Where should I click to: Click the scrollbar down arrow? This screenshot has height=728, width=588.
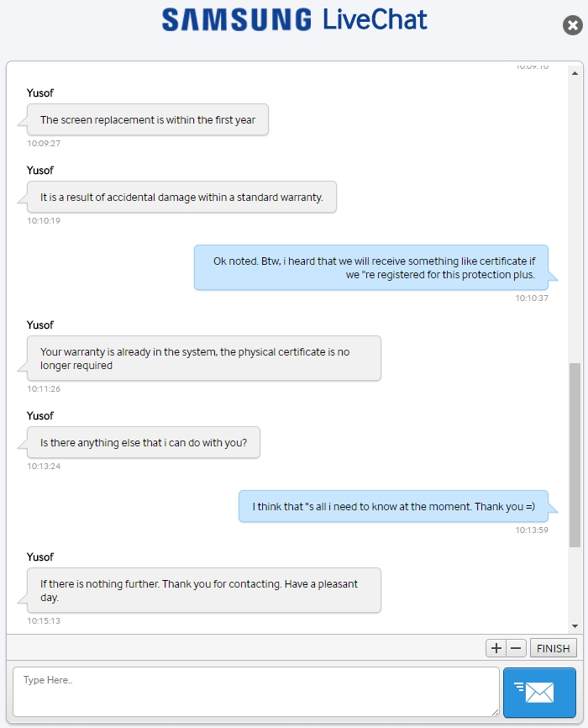[575, 626]
